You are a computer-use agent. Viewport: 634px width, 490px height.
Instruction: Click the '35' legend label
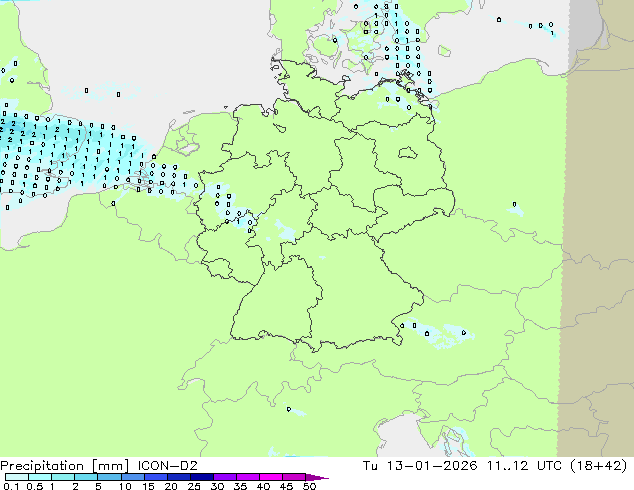(x=240, y=486)
